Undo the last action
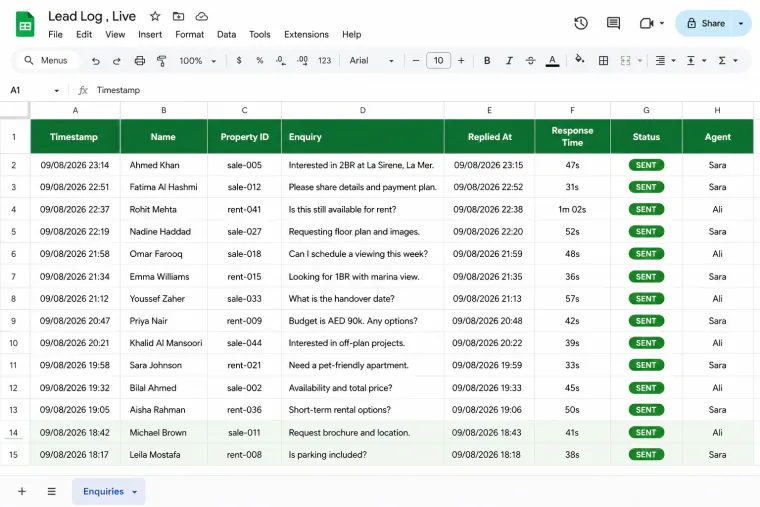 click(x=95, y=61)
